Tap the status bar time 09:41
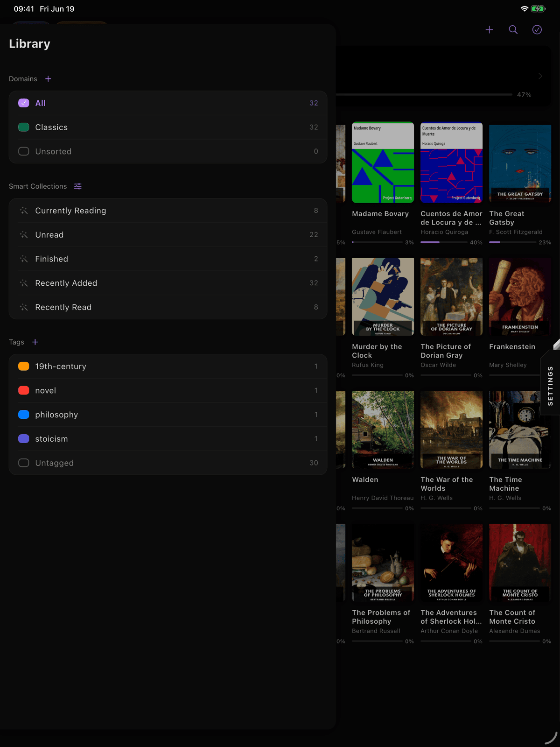Screen dimensions: 560x747 (x=24, y=9)
